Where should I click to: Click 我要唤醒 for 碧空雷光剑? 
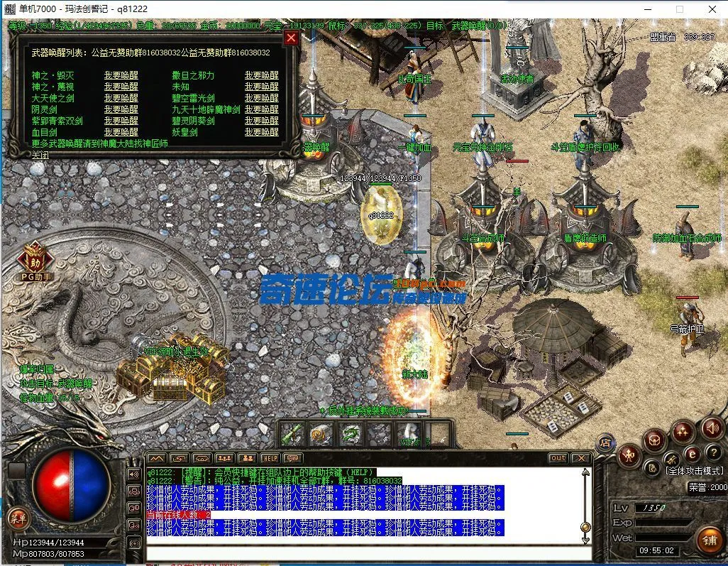(262, 98)
